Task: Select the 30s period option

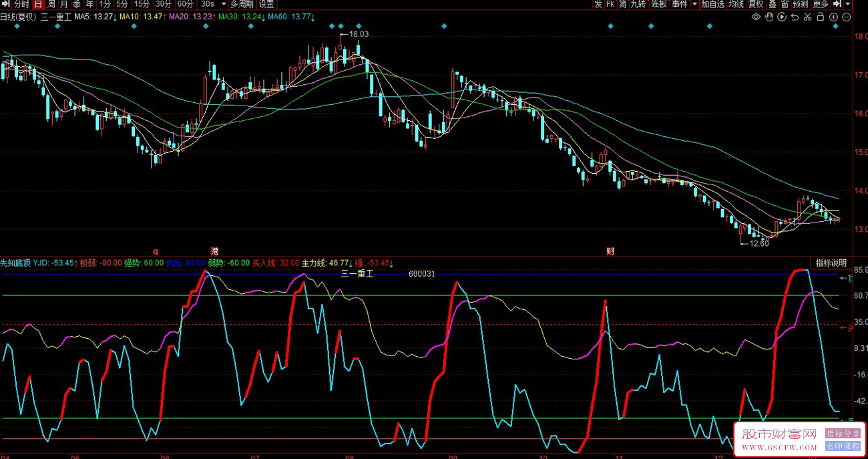Action: point(208,4)
